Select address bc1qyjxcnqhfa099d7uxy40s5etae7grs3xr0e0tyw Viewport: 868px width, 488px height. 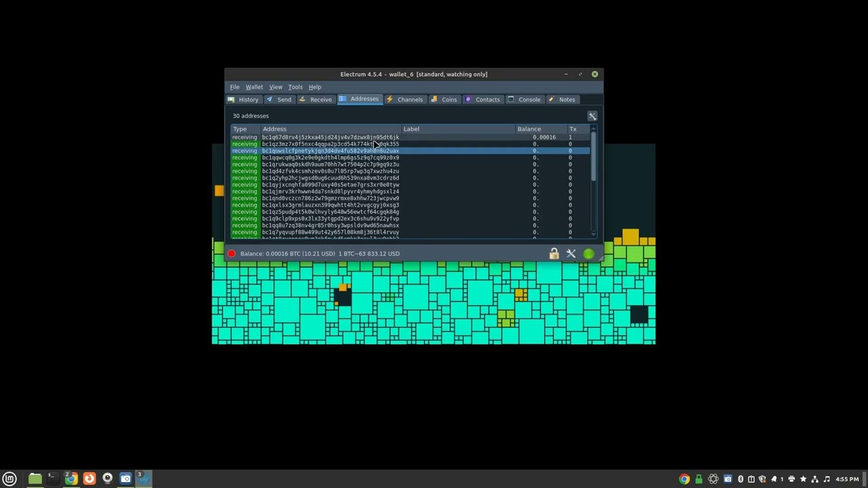330,184
